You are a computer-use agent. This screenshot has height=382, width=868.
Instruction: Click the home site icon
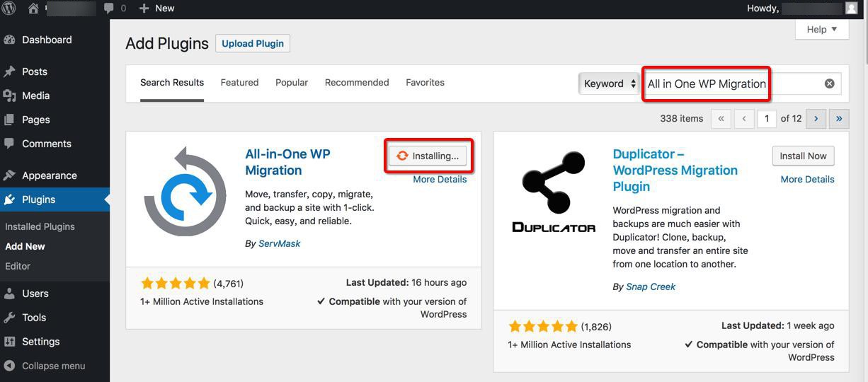pos(33,8)
